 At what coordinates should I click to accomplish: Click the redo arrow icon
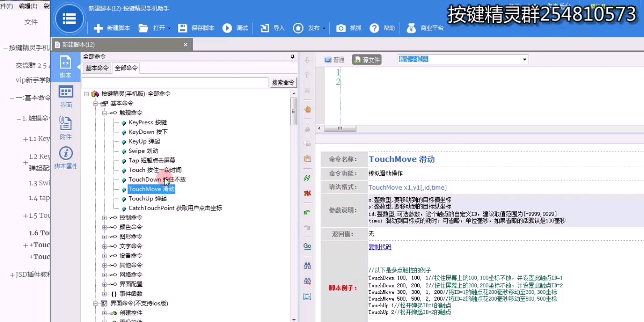pyautogui.click(x=307, y=228)
